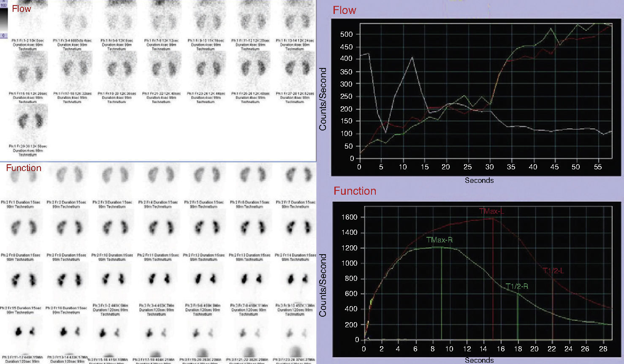Select the TMax-R marker on the Function curve
624x364 pixels.
pyautogui.click(x=439, y=240)
